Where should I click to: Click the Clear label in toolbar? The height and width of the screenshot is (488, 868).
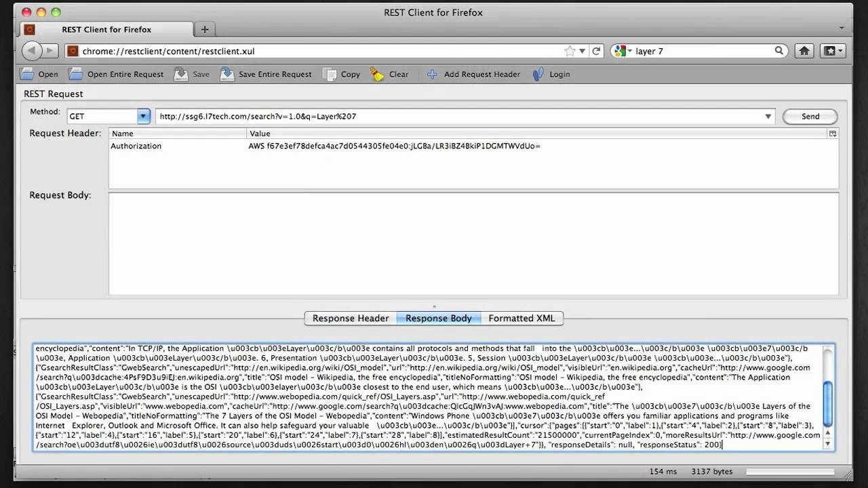399,75
